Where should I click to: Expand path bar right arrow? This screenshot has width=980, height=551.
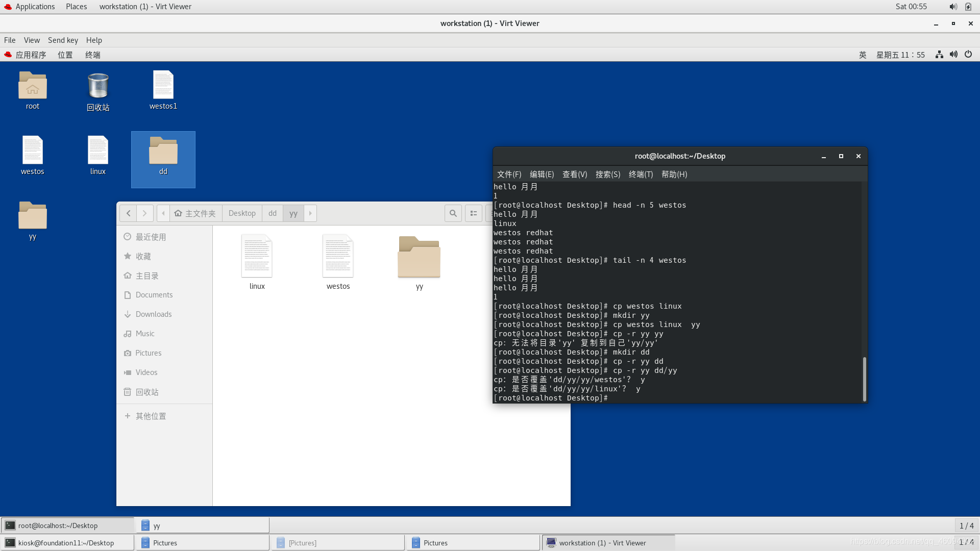310,213
